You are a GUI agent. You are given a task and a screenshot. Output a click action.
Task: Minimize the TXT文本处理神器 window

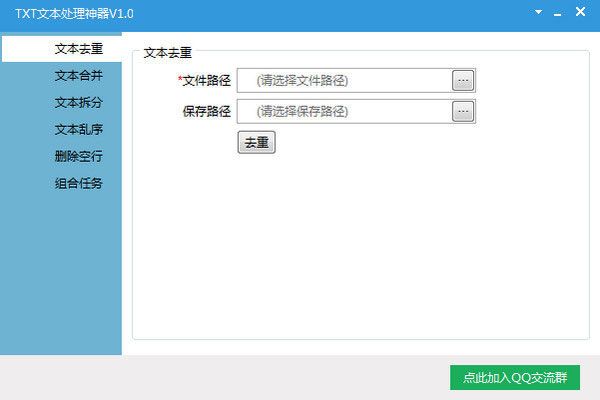pos(558,12)
